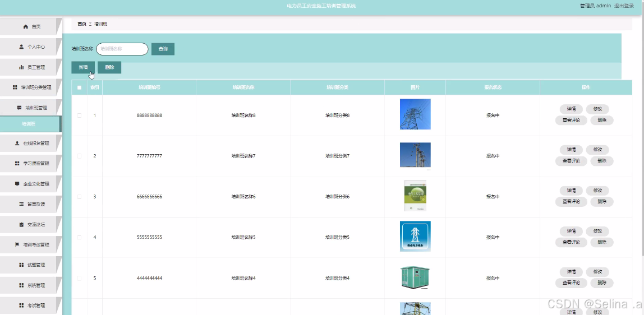644x315 pixels.
Task: Open 企业文化管理 monitor icon menu
Action: tap(31, 184)
